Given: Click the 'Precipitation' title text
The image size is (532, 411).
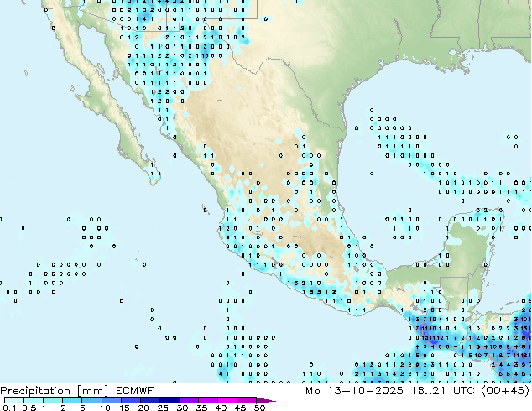Looking at the screenshot, I should pos(35,391).
